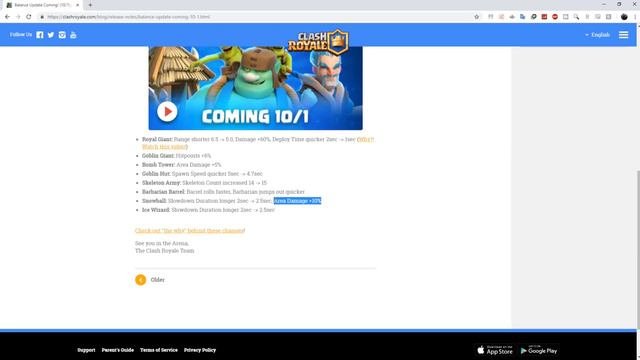Click the red stop-sign adblock extension

click(555, 17)
